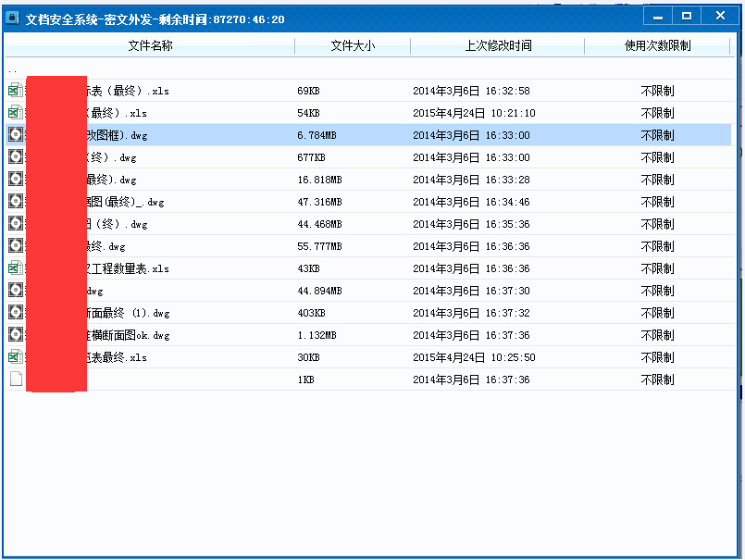This screenshot has width=745, height=560.
Task: Select the parent directory ".." entry
Action: [x=13, y=69]
